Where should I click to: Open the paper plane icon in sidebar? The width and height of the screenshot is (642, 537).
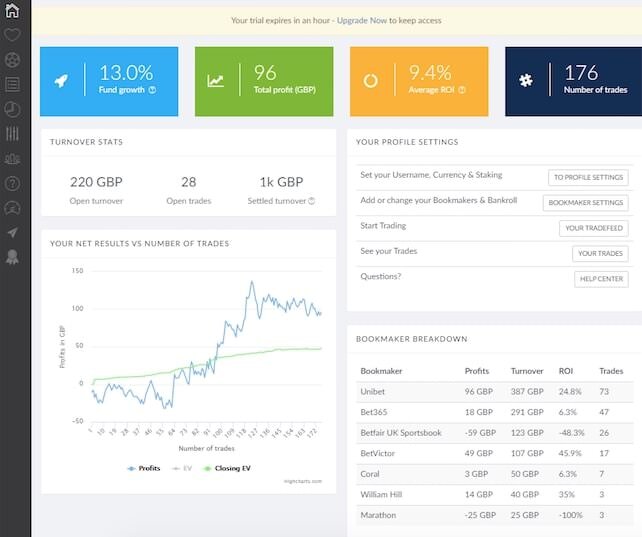(13, 232)
